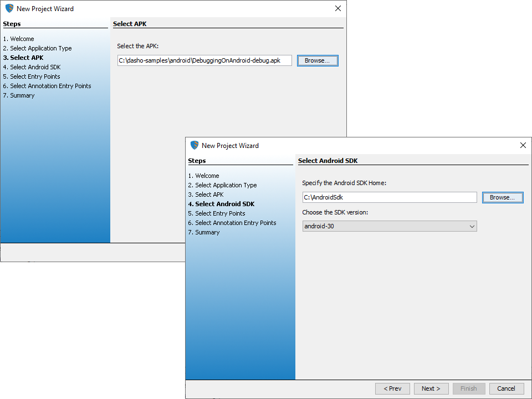The image size is (532, 399).
Task: Select '1. Welcome' step in Android SDK window
Action: pos(203,176)
